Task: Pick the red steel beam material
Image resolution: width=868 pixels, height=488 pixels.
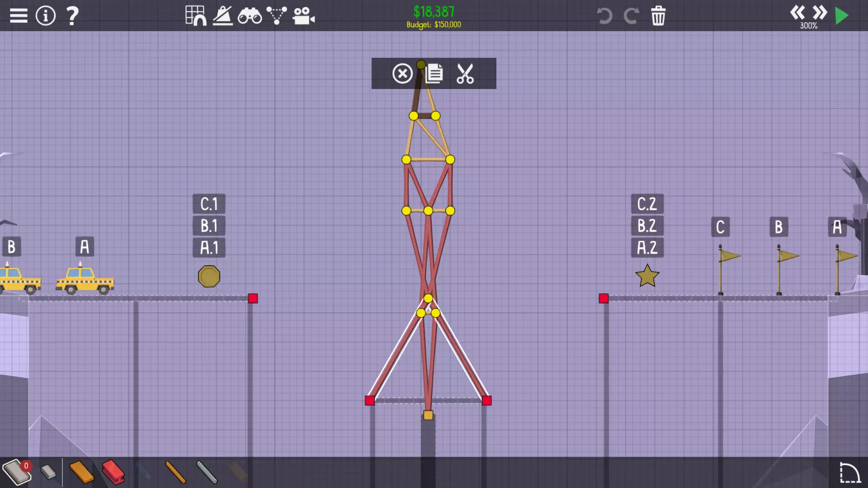Action: point(113,472)
